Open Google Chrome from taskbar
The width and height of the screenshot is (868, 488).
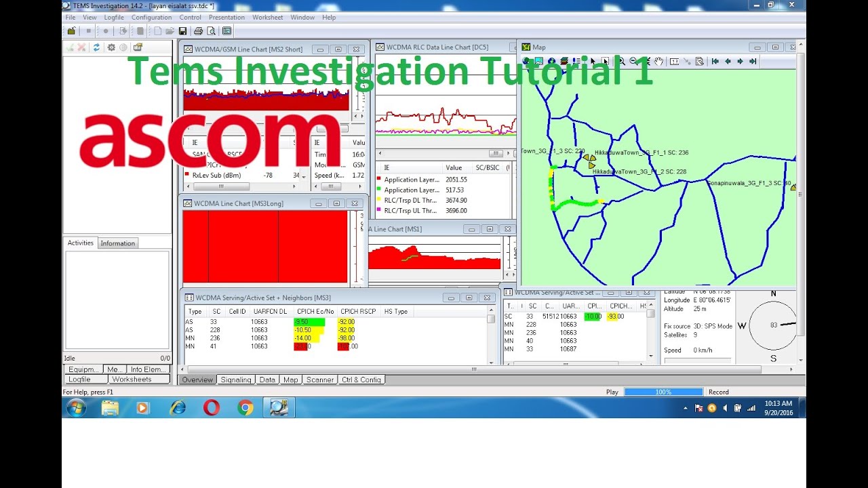coord(245,407)
